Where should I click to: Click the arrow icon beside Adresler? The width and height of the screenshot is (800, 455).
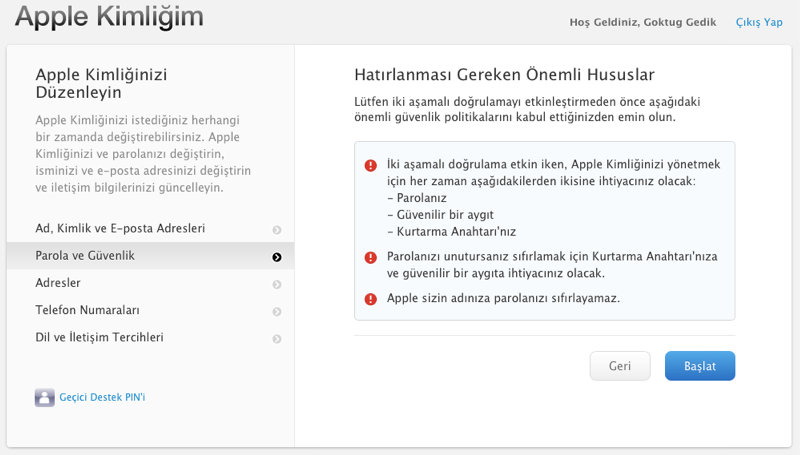pos(277,285)
